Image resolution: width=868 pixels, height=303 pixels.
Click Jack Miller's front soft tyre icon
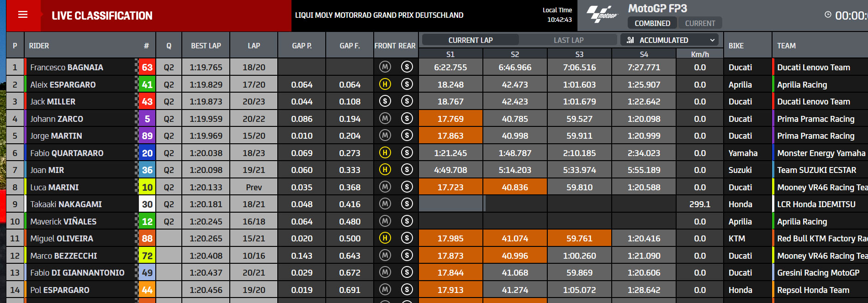385,101
